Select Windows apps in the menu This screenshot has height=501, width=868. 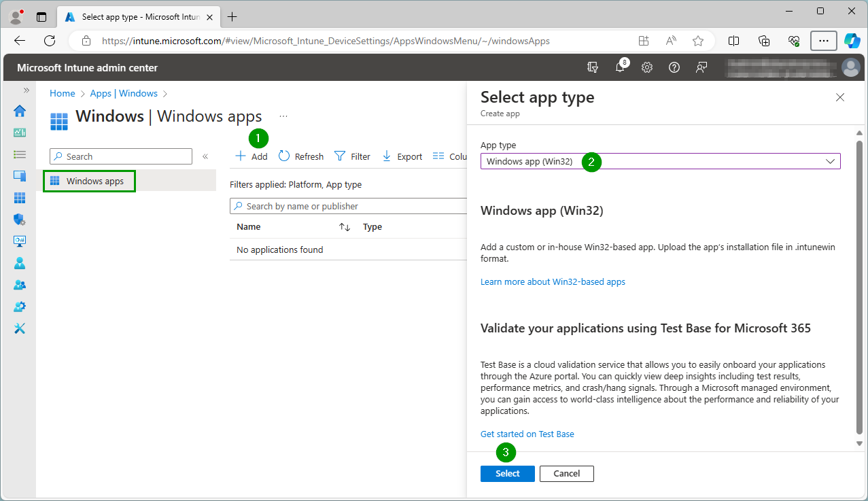point(94,182)
